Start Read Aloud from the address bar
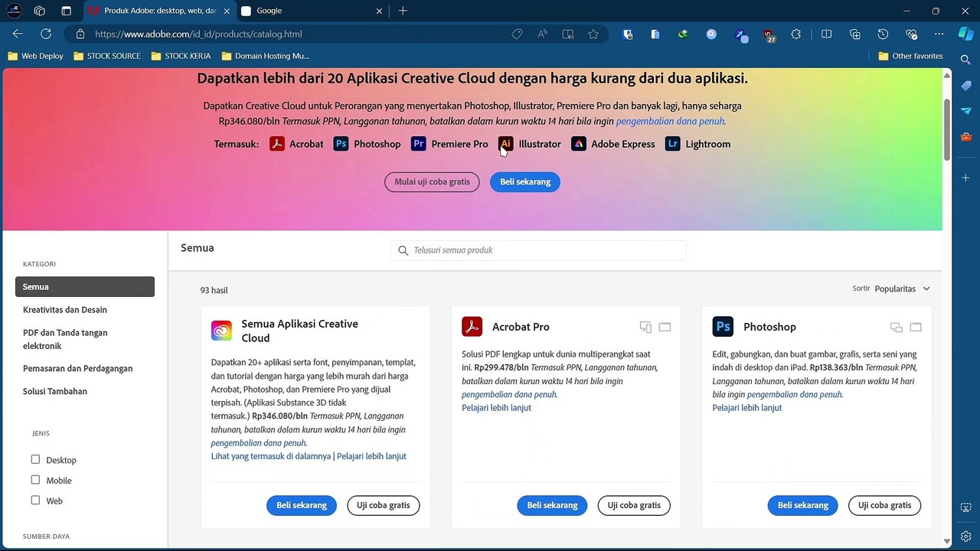Screen dimensions: 980x551 (x=543, y=34)
